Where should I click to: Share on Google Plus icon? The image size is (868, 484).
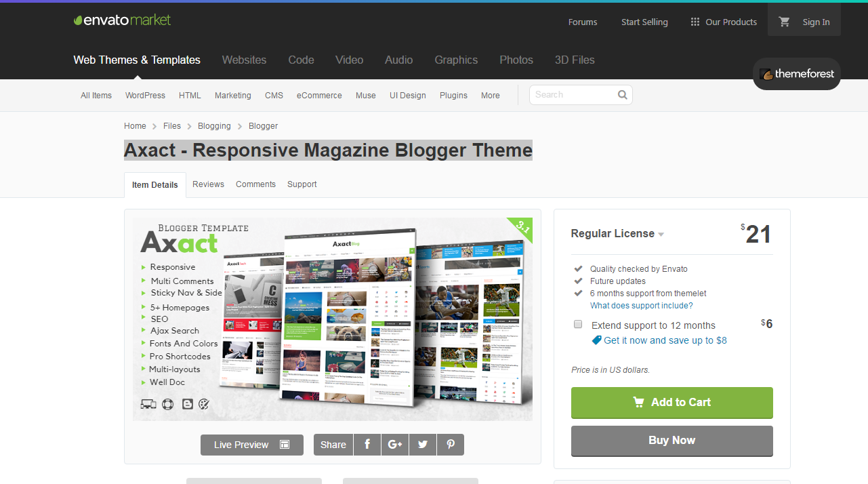click(395, 445)
